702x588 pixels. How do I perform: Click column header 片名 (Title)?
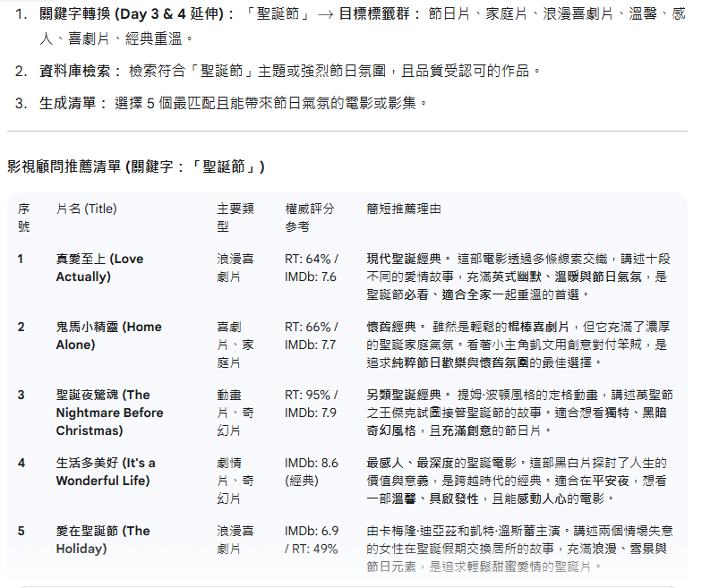pos(86,209)
